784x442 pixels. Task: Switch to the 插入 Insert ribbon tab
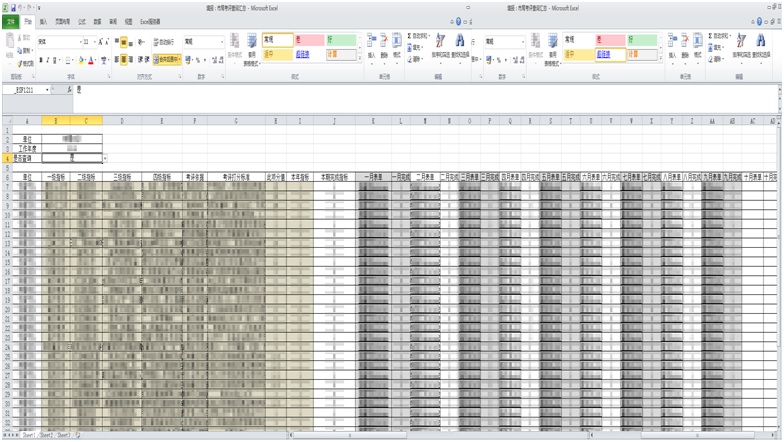click(43, 20)
